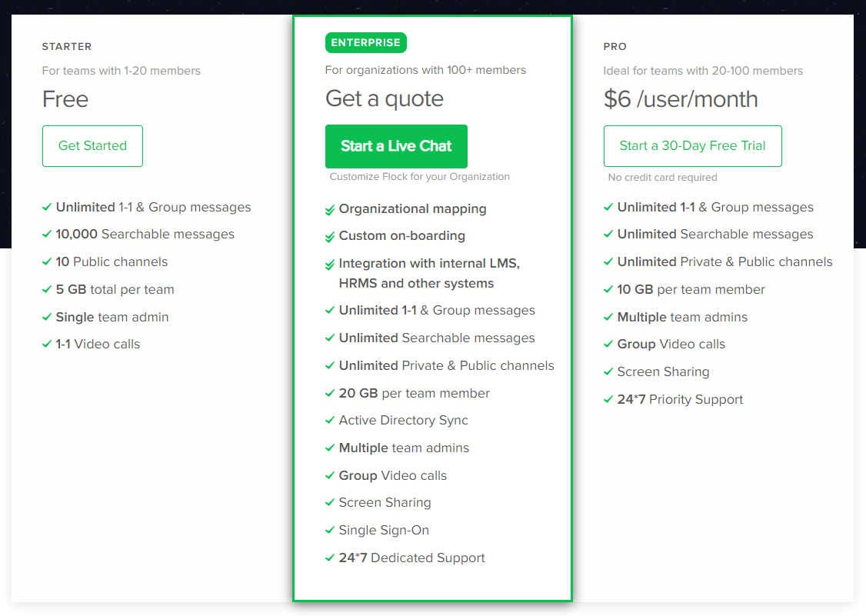Click the checkmark beside Single Sign-On
Viewport: 866px width, 616px height.
point(330,531)
